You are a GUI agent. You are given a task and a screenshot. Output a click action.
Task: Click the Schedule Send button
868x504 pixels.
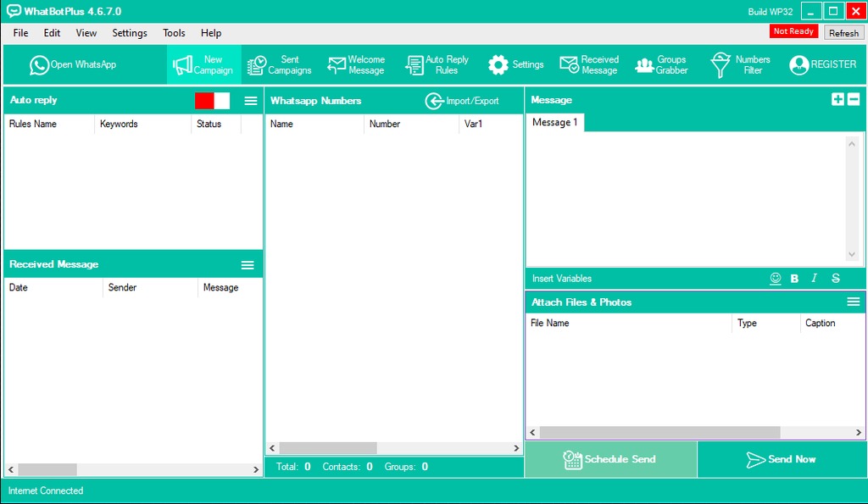coord(610,459)
